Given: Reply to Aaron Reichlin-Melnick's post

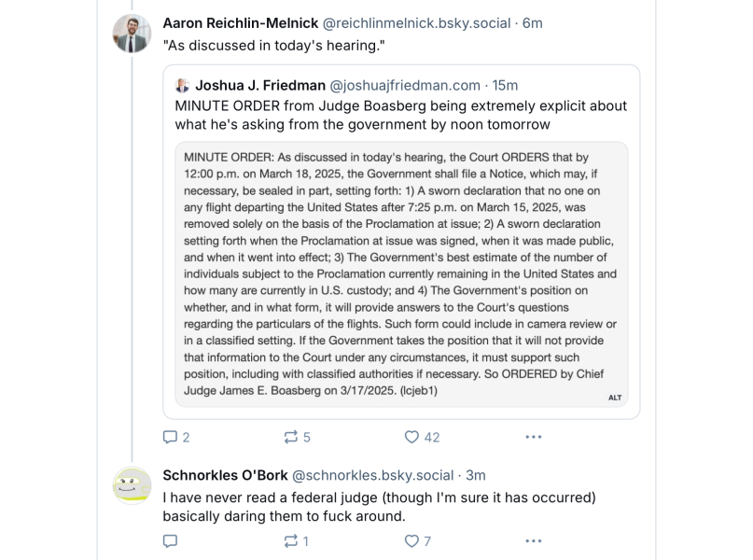Looking at the screenshot, I should 170,437.
